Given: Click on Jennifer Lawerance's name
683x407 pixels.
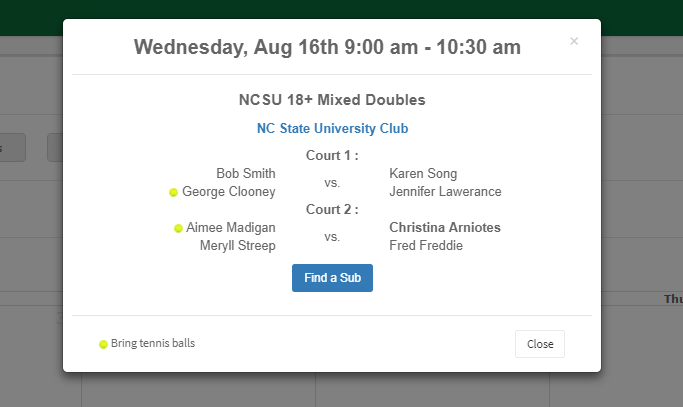Looking at the screenshot, I should [445, 192].
